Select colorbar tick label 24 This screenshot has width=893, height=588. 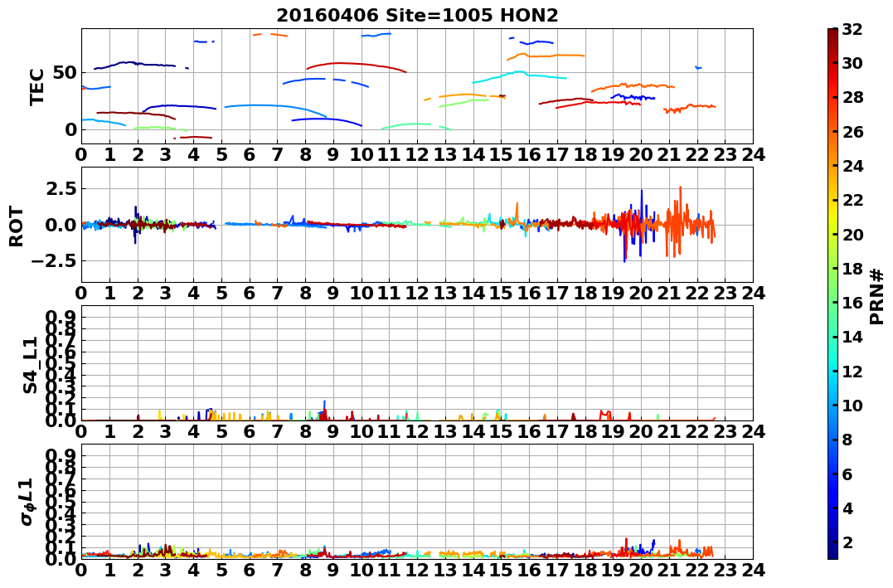pyautogui.click(x=852, y=166)
